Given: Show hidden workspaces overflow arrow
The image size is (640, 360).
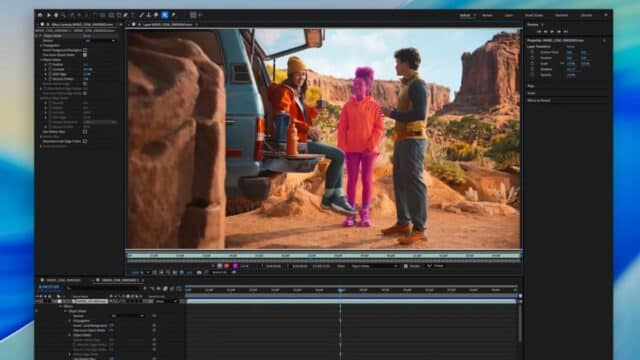Looking at the screenshot, I should [x=606, y=15].
